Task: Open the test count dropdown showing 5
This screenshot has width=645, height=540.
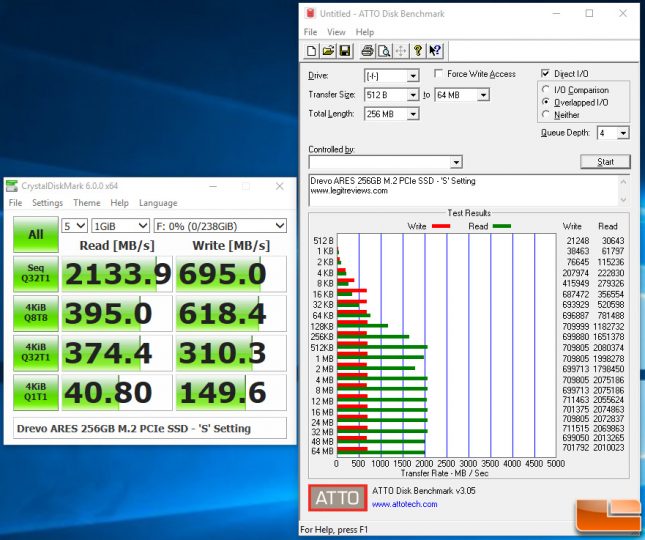Action: (x=74, y=226)
